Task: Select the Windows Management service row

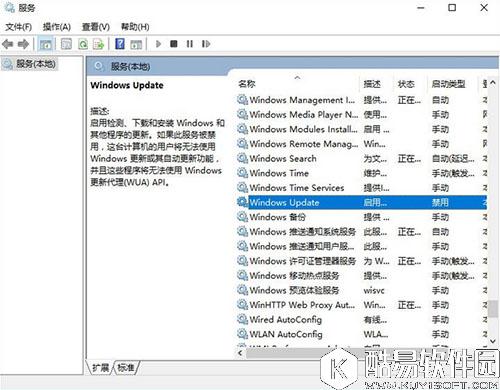Action: tap(362, 100)
